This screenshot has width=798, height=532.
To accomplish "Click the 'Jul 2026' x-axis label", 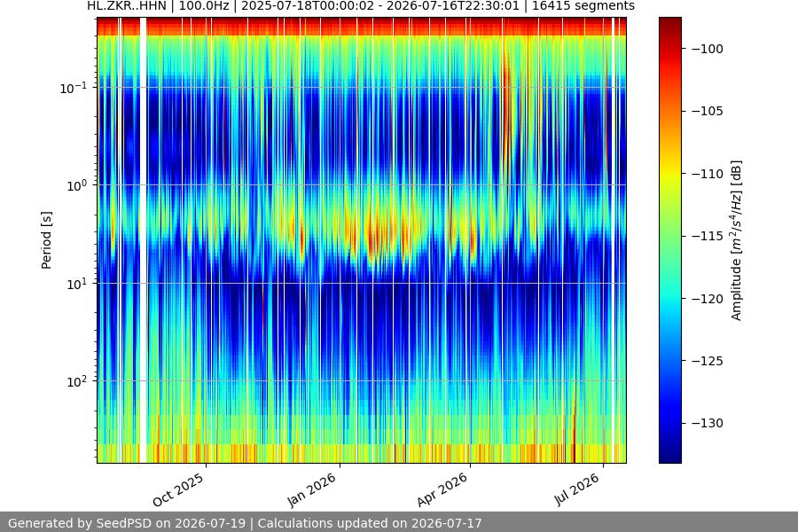I will 577,489.
